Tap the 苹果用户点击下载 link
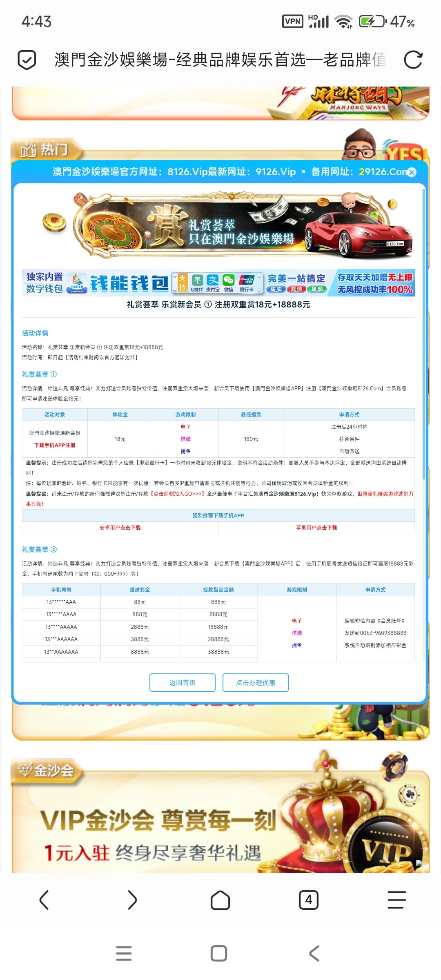Image resolution: width=441 pixels, height=980 pixels. point(316,528)
